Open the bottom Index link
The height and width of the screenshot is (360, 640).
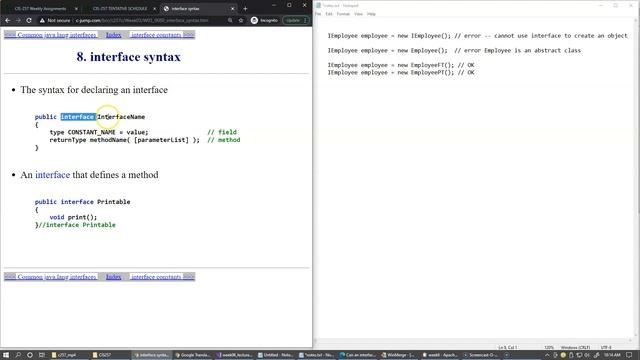pyautogui.click(x=113, y=277)
